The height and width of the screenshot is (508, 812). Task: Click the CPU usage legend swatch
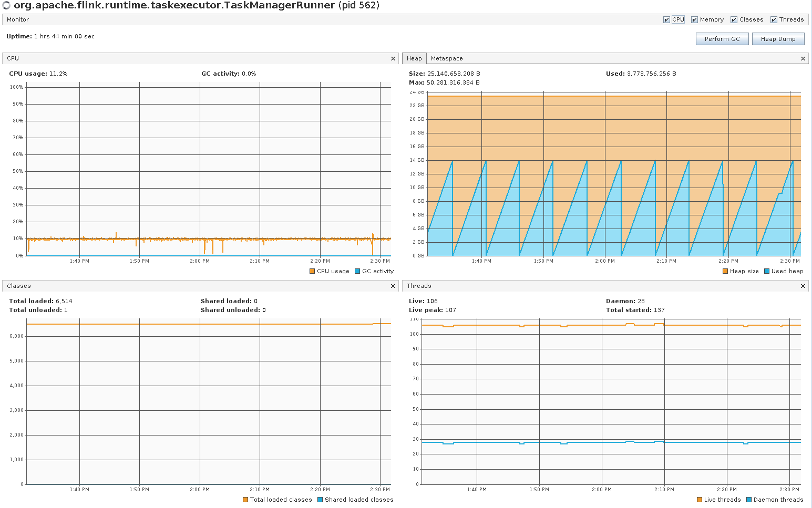(x=312, y=272)
